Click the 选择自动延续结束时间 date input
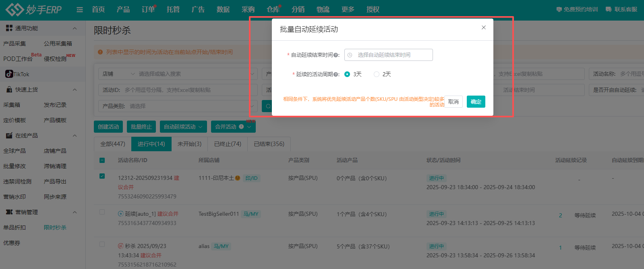 [x=389, y=55]
